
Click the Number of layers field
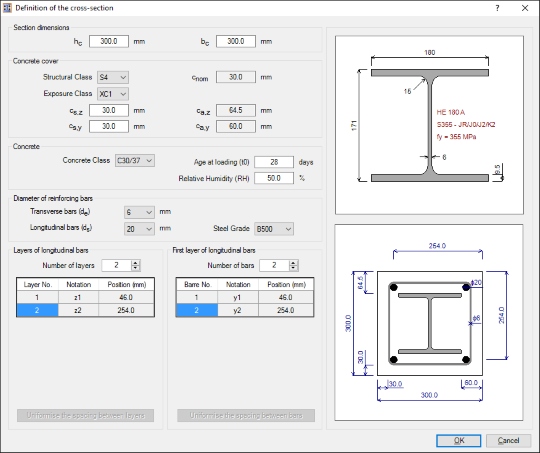(116, 265)
